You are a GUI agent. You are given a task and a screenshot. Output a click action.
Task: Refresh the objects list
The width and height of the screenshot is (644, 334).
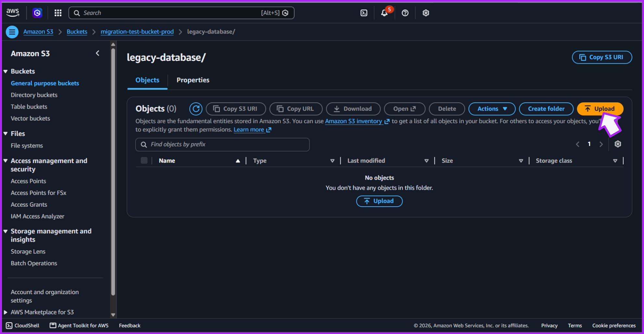[196, 109]
